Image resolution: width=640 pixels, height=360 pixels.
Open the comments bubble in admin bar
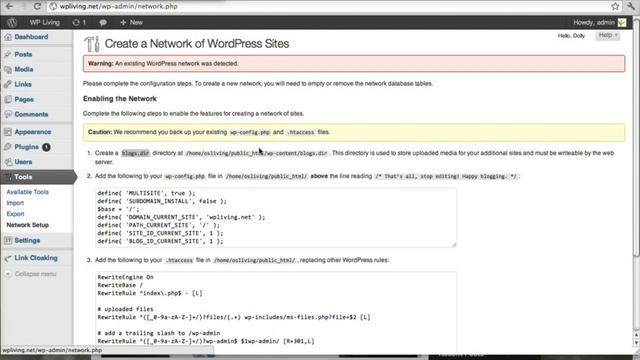(103, 22)
